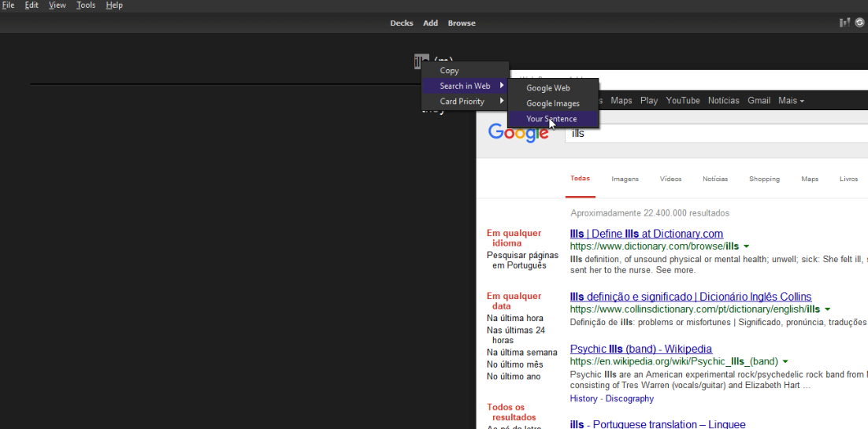Select Google Web in the submenu

[x=553, y=88]
